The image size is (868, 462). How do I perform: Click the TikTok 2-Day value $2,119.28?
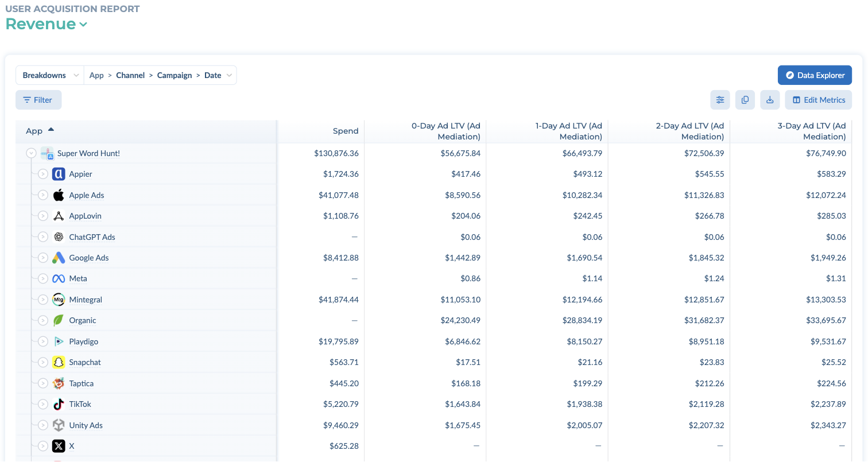click(x=707, y=404)
